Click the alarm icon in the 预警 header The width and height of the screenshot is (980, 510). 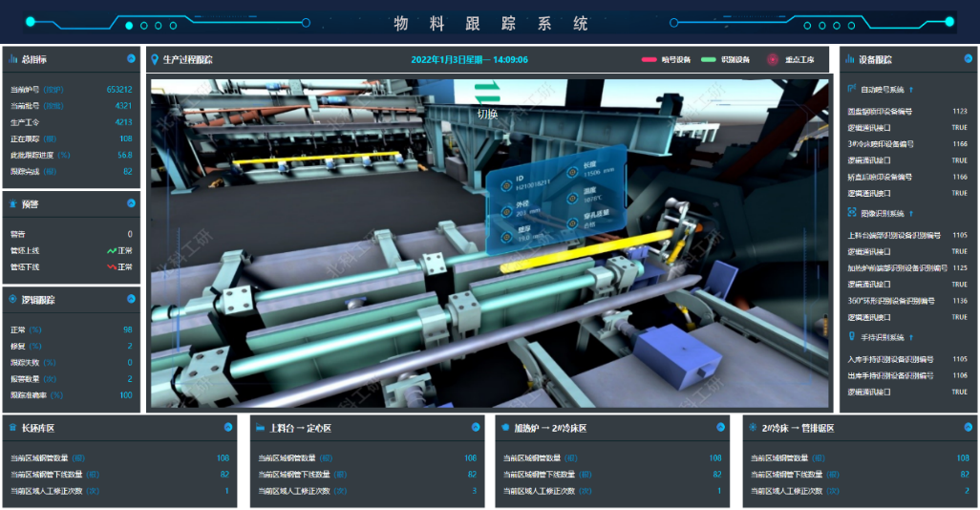[13, 203]
